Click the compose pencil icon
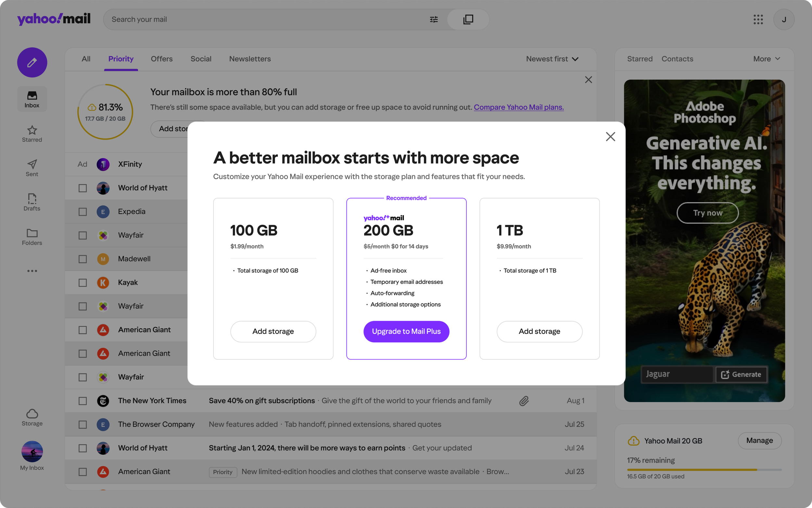The height and width of the screenshot is (508, 812). pyautogui.click(x=32, y=62)
